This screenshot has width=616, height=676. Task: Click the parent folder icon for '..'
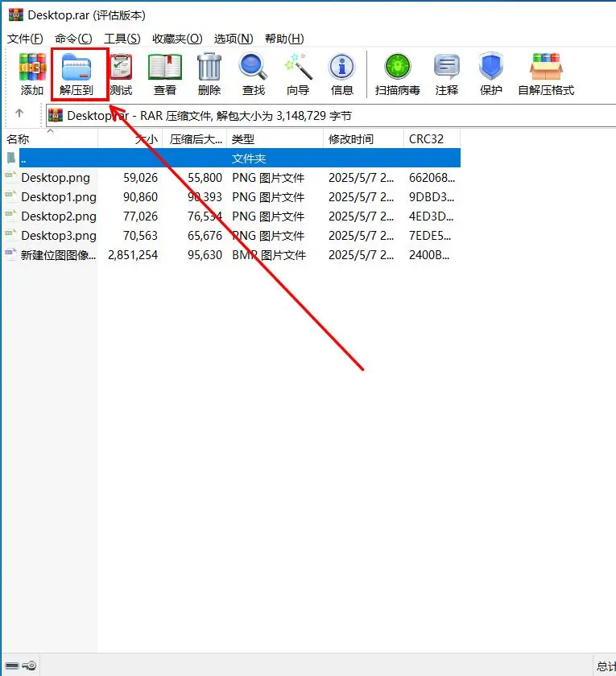click(11, 158)
